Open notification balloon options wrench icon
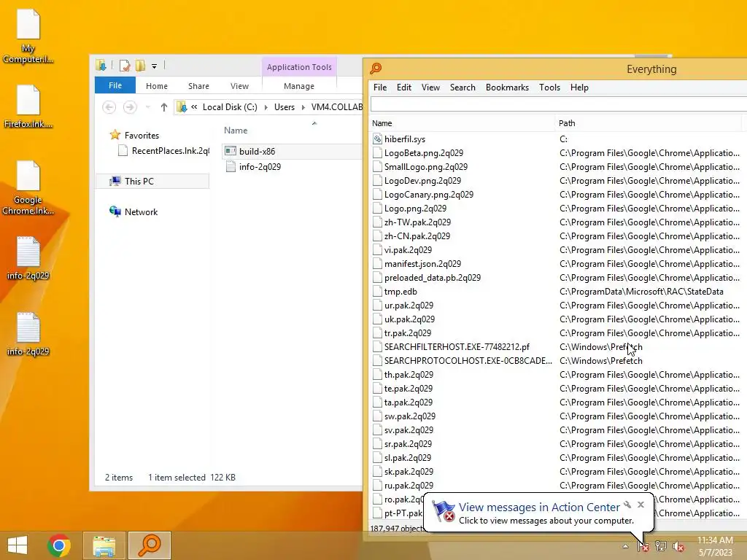Viewport: 747px width, 560px height. tap(627, 505)
